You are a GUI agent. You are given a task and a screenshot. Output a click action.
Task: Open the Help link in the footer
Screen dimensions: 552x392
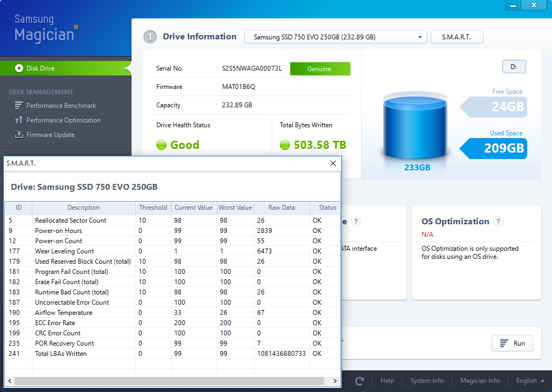click(x=387, y=381)
